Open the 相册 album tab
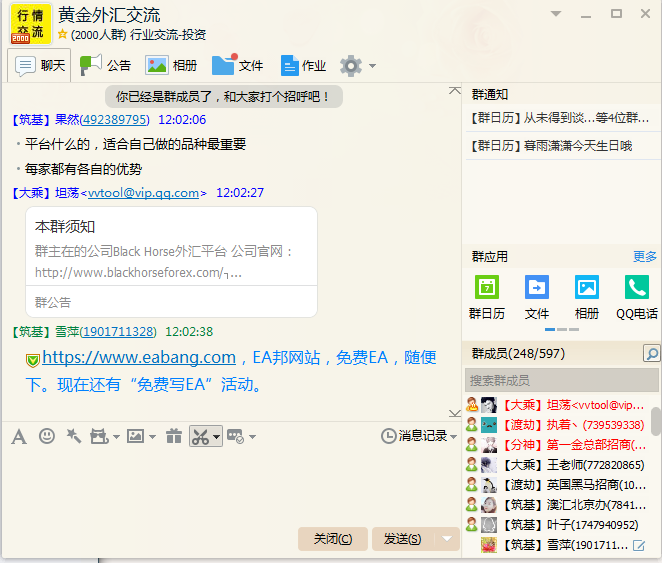The height and width of the screenshot is (563, 662). [x=171, y=65]
